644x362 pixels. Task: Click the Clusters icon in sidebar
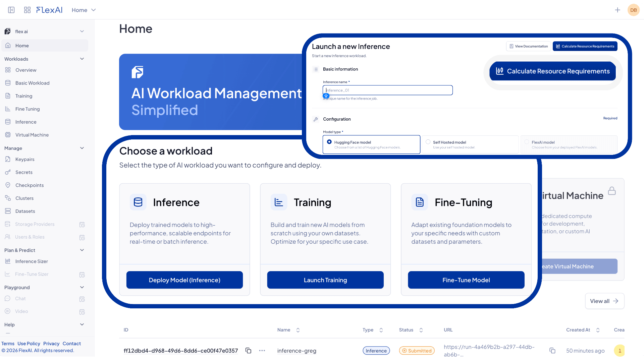8,198
